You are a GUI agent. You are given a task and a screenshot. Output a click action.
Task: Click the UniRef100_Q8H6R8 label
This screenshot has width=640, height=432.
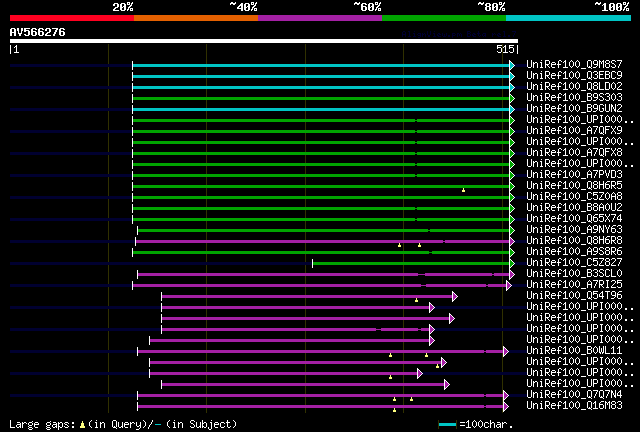tap(574, 241)
